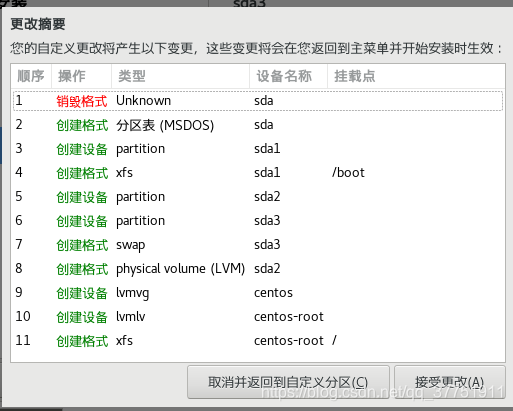Select row 7 swap on sda3
This screenshot has height=411, width=513.
(x=258, y=245)
